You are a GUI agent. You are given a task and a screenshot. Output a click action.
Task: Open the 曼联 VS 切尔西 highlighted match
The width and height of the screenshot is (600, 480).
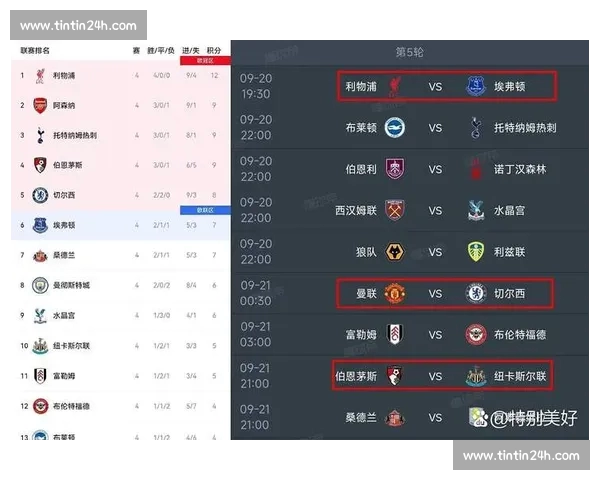point(445,294)
